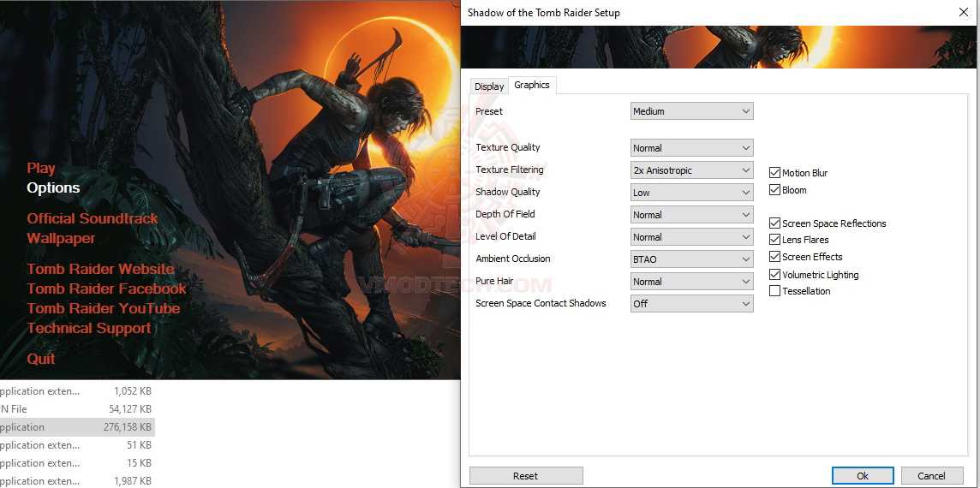The width and height of the screenshot is (980, 488).
Task: Expand the Pure Hair dropdown
Action: click(692, 282)
